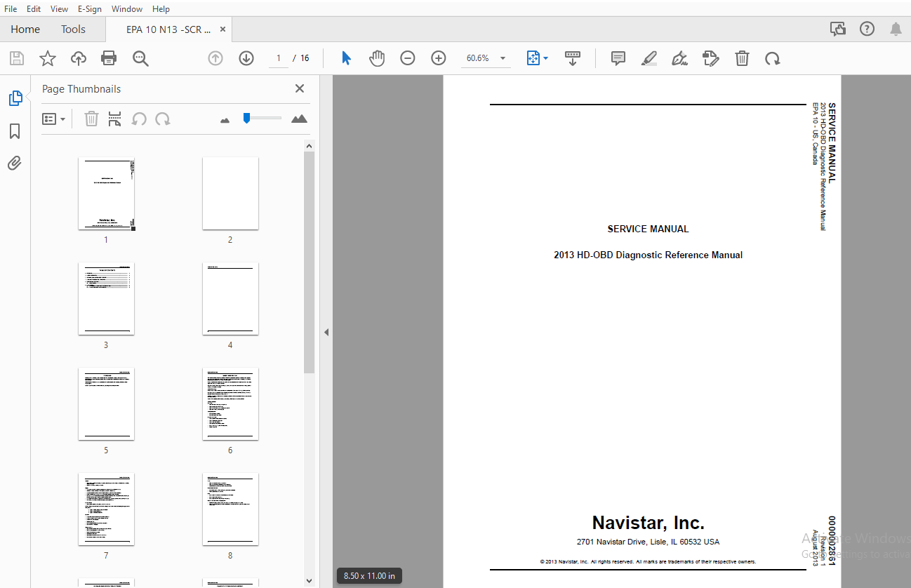
Task: Open the Bookmarks sidebar icon
Action: 15,131
